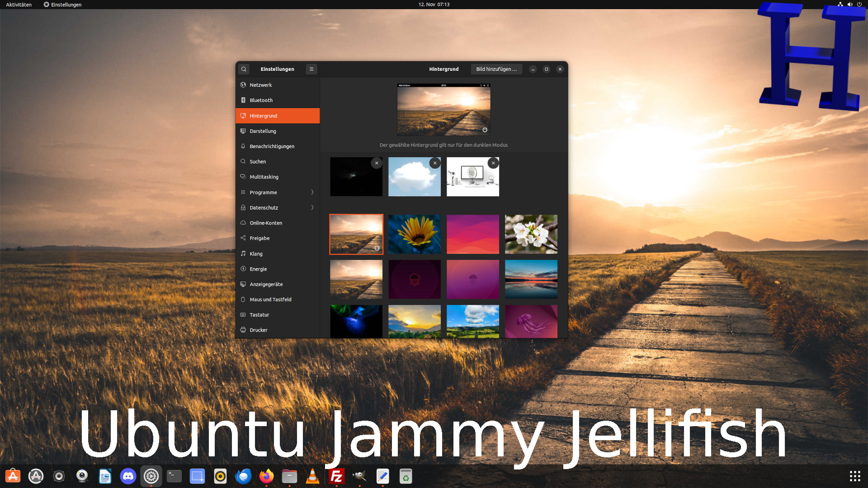This screenshot has height=488, width=868.
Task: Open the Benachrichtigungen settings
Action: (277, 146)
